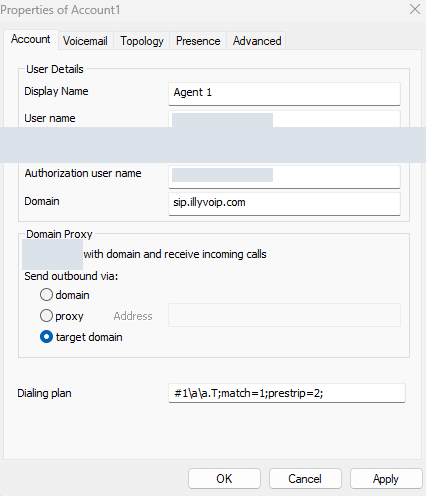Open the Topology tab
426x496 pixels.
(142, 41)
